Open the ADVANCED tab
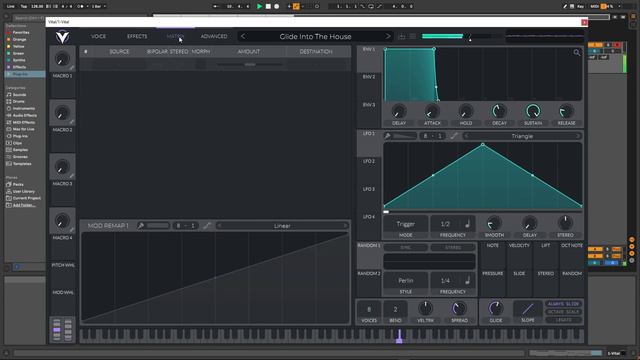 pos(214,36)
